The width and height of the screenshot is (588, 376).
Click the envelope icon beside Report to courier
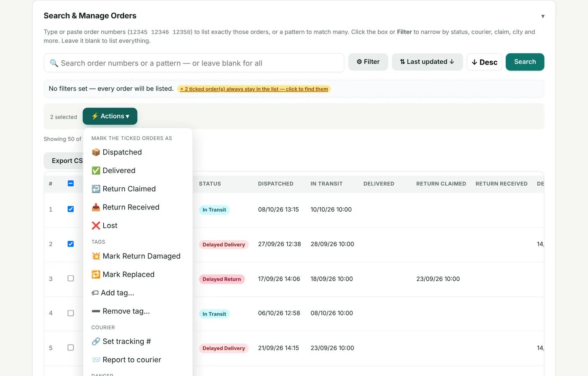[96, 360]
